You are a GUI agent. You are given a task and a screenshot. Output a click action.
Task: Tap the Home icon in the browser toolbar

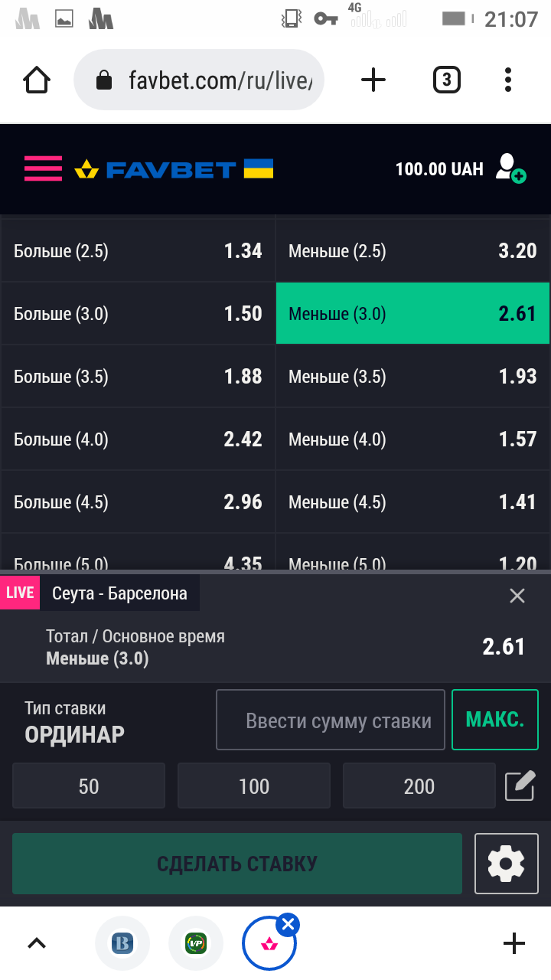click(36, 79)
